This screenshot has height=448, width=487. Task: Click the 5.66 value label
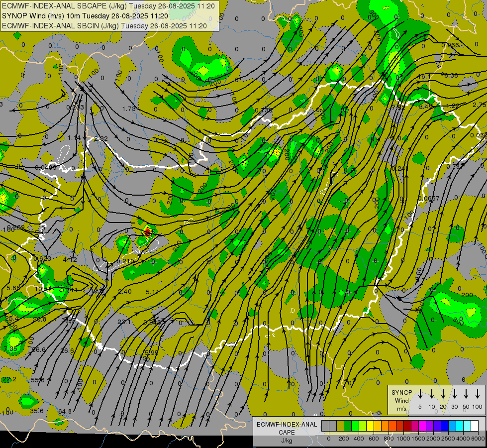point(13,288)
